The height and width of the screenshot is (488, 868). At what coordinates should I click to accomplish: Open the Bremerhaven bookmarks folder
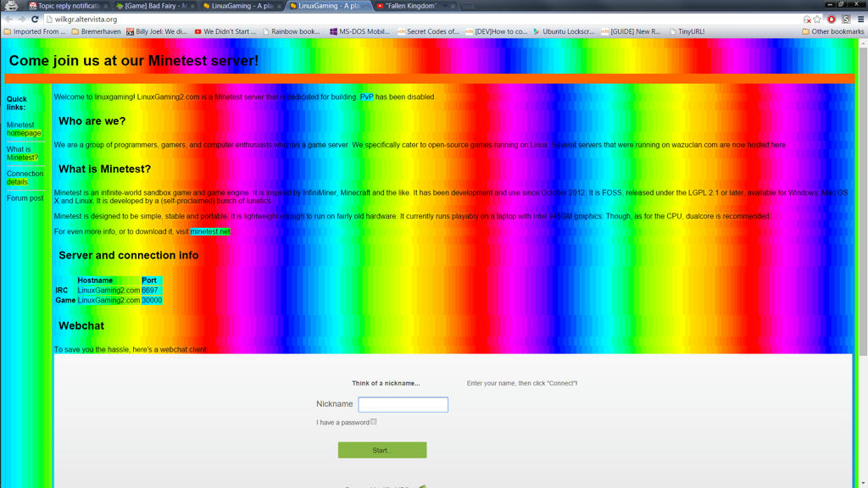click(x=96, y=31)
